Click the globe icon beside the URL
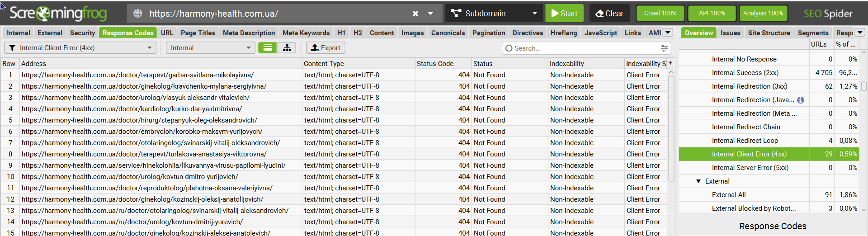Image resolution: width=868 pixels, height=236 pixels. pyautogui.click(x=138, y=14)
